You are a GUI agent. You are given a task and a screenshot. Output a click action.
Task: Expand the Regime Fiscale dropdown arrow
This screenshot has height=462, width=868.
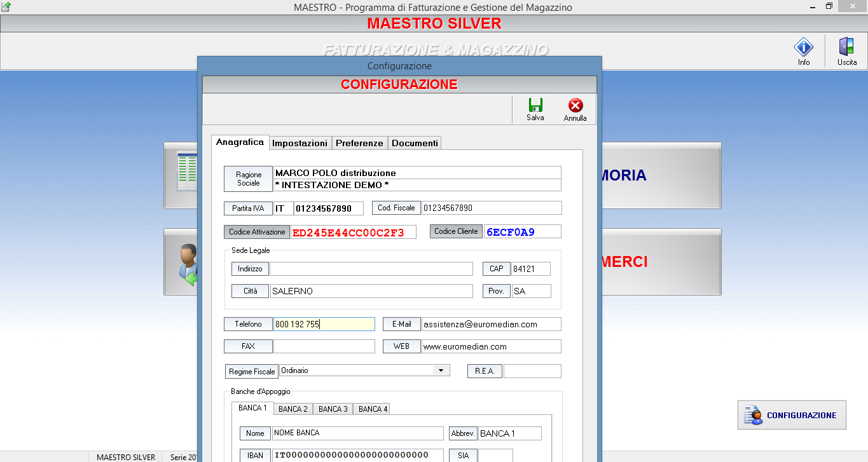[x=439, y=370]
